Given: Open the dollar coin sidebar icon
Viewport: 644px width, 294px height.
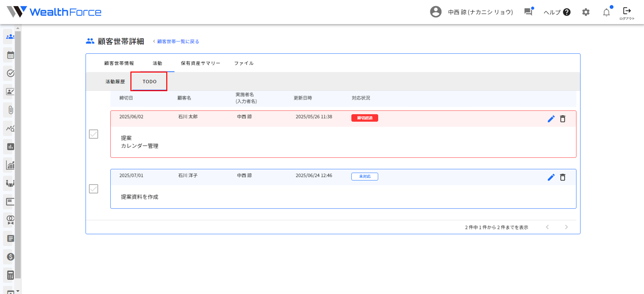Looking at the screenshot, I should pos(11,257).
